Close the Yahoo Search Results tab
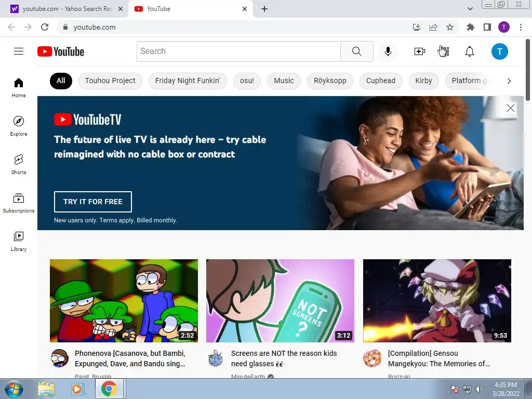 [x=121, y=9]
